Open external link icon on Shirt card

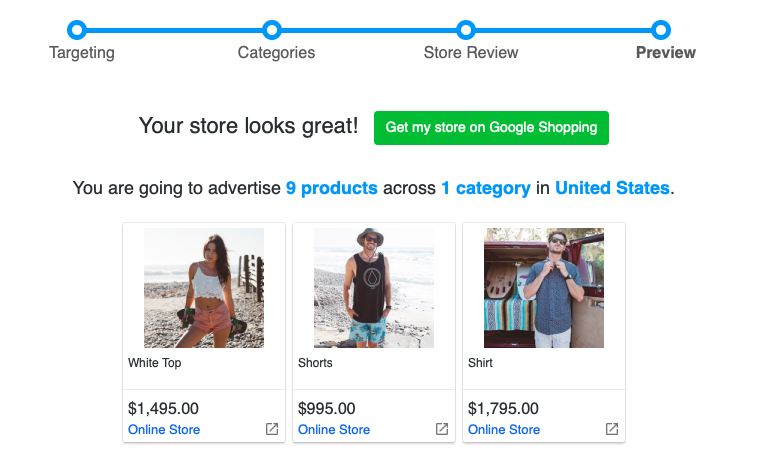[x=612, y=429]
